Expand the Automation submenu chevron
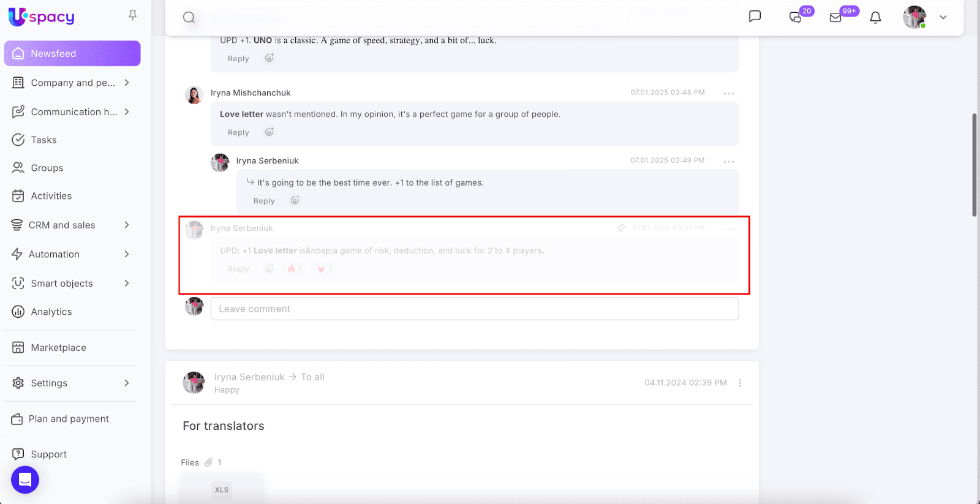Viewport: 980px width, 504px height. pyautogui.click(x=127, y=254)
